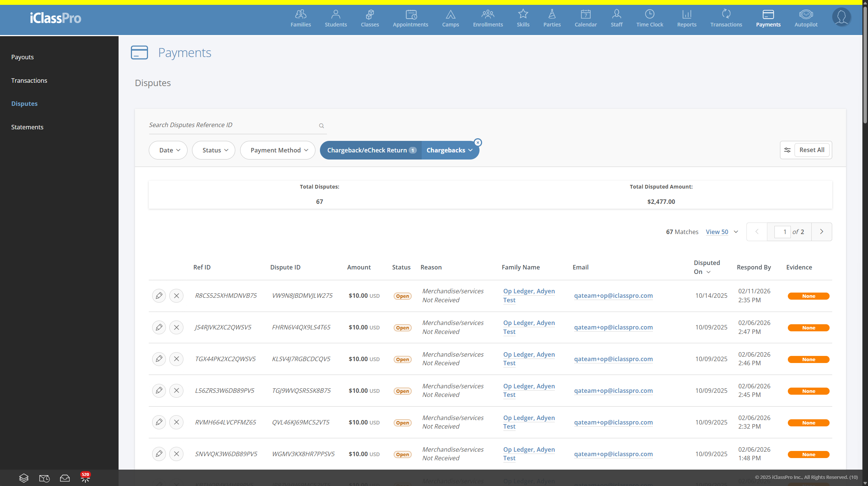The image size is (868, 486).
Task: Click the Reset All button
Action: (x=812, y=150)
